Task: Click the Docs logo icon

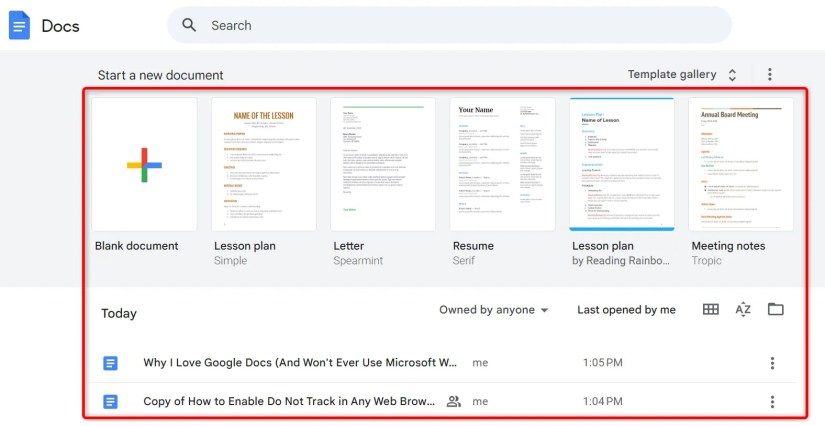Action: 19,25
